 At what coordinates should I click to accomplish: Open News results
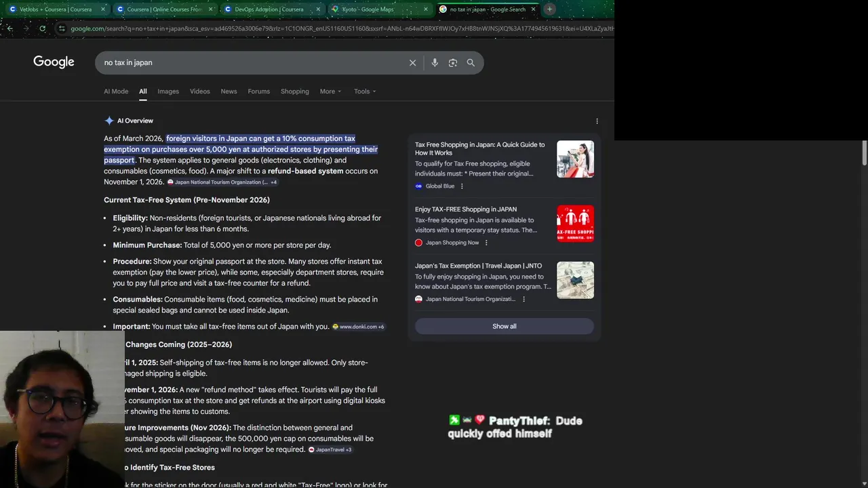pos(229,91)
